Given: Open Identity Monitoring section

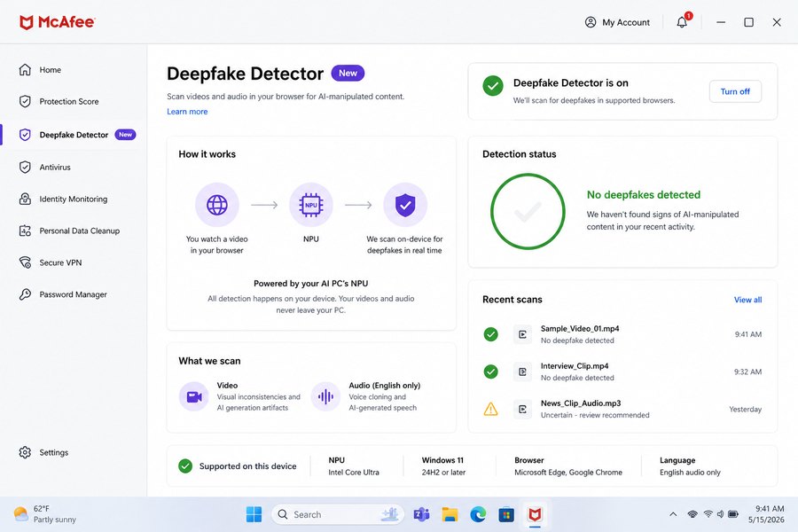Looking at the screenshot, I should pyautogui.click(x=74, y=199).
